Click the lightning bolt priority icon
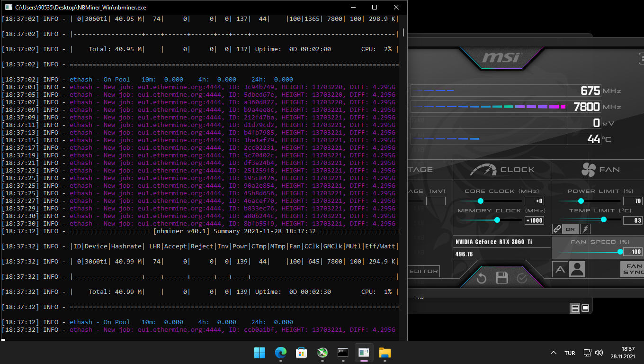 coord(585,229)
